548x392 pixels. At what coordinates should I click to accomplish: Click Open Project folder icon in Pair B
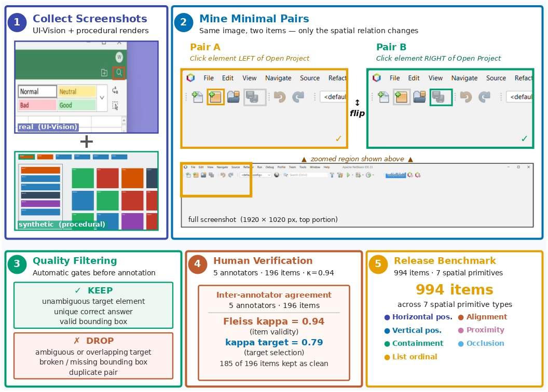pos(419,96)
